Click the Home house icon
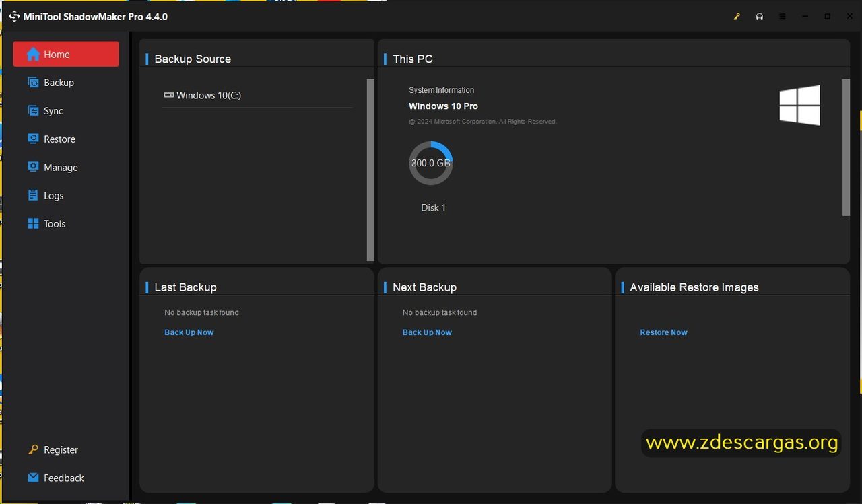Image resolution: width=862 pixels, height=504 pixels. (33, 55)
